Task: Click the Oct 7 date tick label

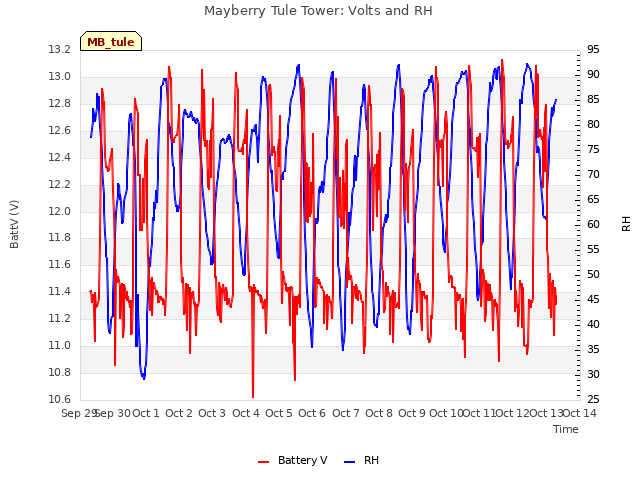Action: pos(346,413)
